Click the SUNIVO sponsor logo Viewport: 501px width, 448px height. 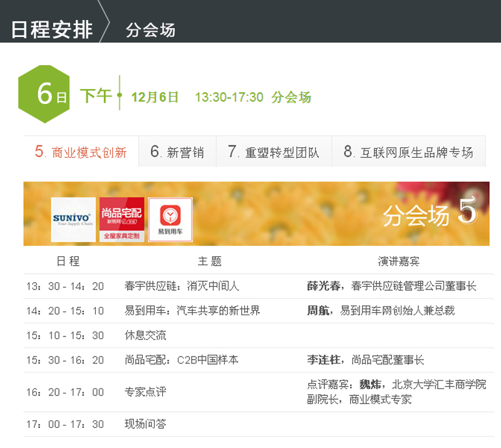(73, 219)
